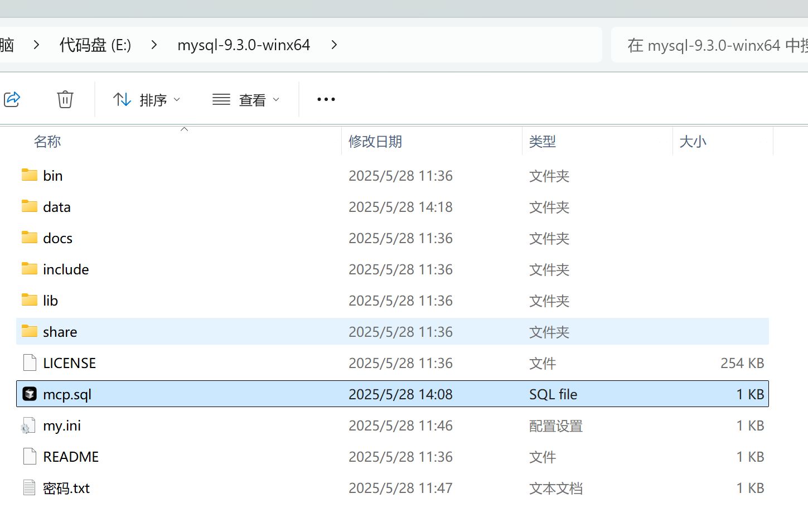This screenshot has width=808, height=532.
Task: Select the my.ini file name
Action: (x=62, y=425)
